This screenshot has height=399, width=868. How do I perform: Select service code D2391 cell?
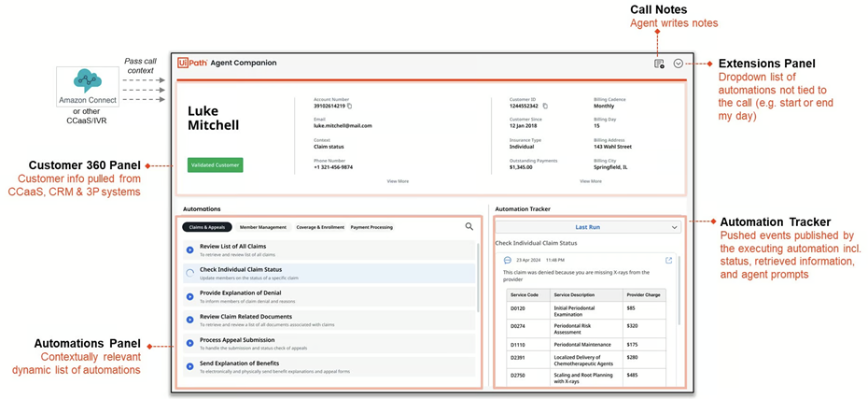pos(527,361)
